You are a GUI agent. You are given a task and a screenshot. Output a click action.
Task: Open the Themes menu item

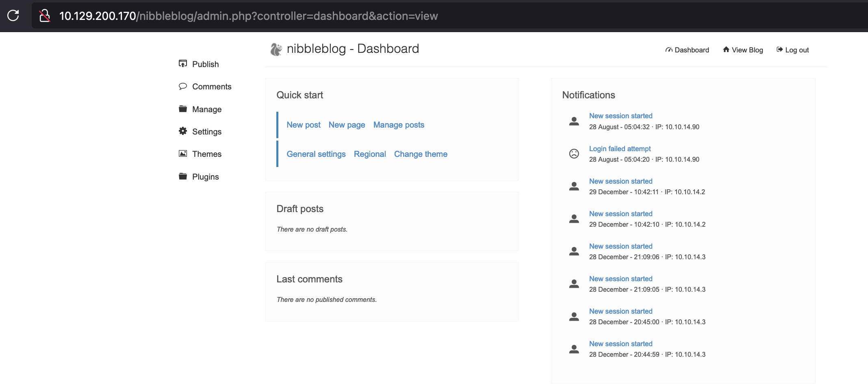pyautogui.click(x=207, y=154)
